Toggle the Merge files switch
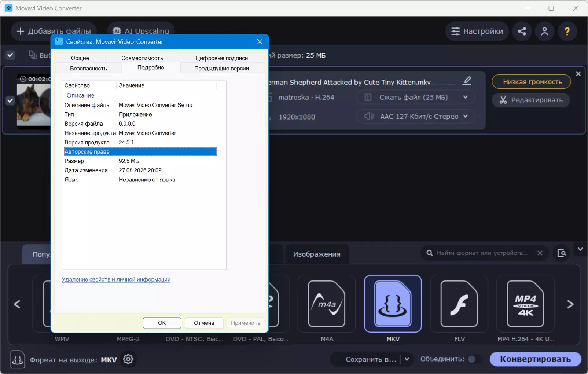 click(x=475, y=359)
